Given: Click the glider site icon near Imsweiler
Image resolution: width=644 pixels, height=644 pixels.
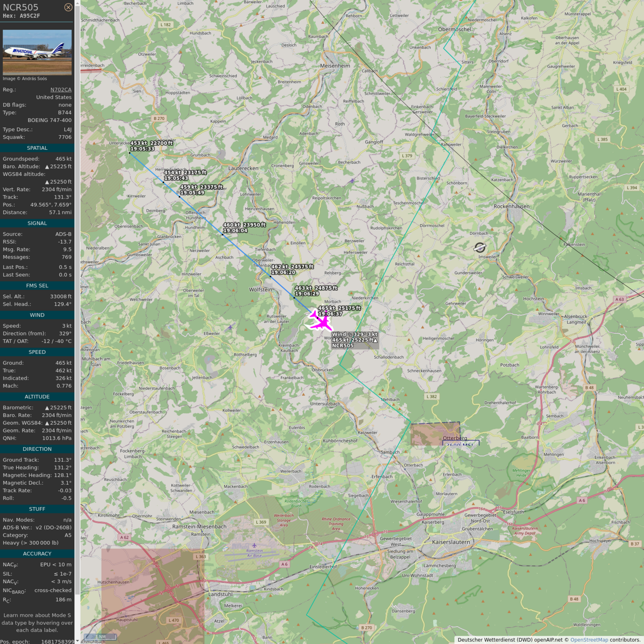Looking at the screenshot, I should click(x=479, y=248).
